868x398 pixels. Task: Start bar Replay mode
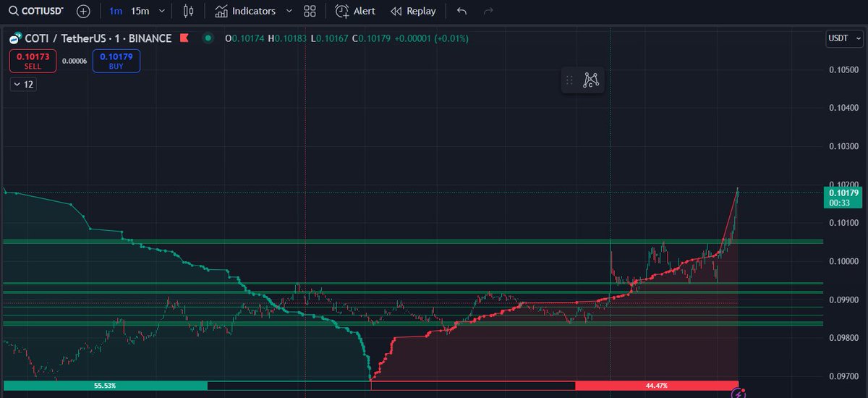[413, 11]
